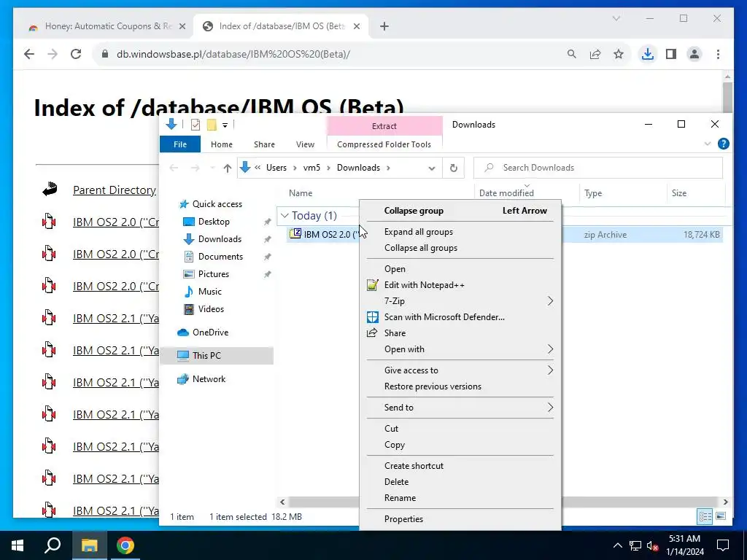Choose Rename in the context menu
Viewport: 747px width, 560px height.
click(460, 497)
